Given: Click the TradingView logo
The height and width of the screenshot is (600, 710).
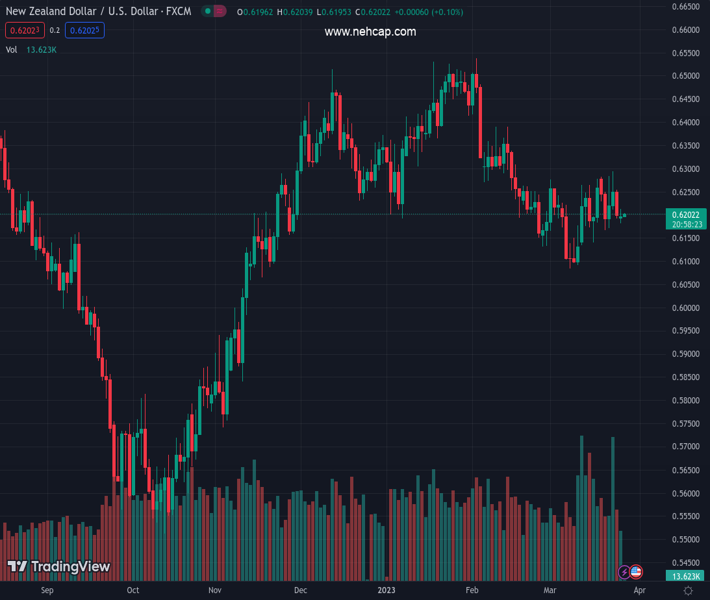Looking at the screenshot, I should click(59, 567).
